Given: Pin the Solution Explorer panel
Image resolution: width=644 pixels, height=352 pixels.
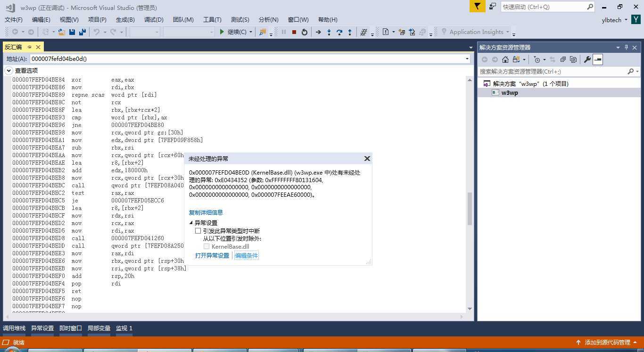Looking at the screenshot, I should pos(627,47).
